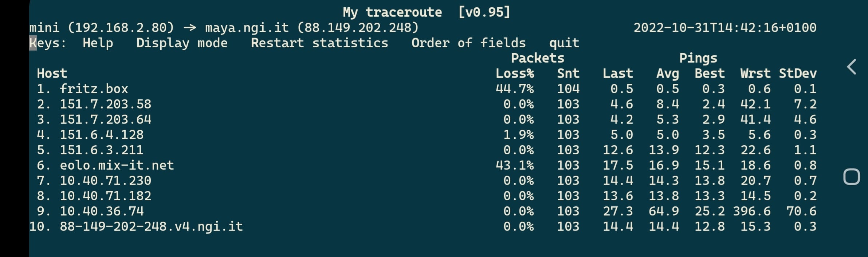Screen dimensions: 868x257
Task: Click the eolo.mix-it.net hop entry
Action: click(x=117, y=165)
